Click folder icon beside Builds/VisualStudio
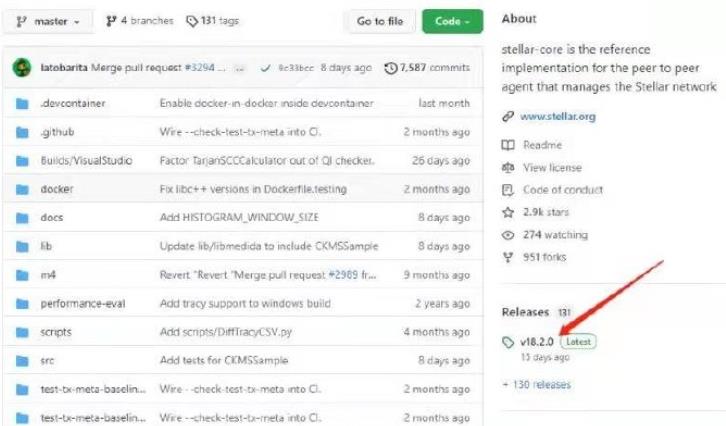The image size is (726, 426). click(22, 161)
